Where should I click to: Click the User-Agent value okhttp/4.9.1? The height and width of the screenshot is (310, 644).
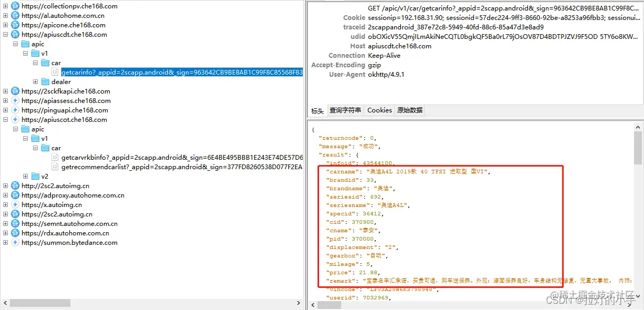[x=386, y=75]
